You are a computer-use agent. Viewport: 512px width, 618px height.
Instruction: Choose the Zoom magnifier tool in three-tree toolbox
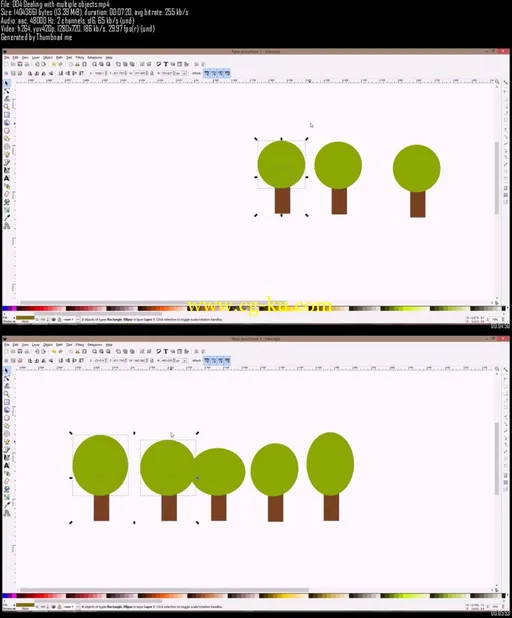[x=7, y=107]
